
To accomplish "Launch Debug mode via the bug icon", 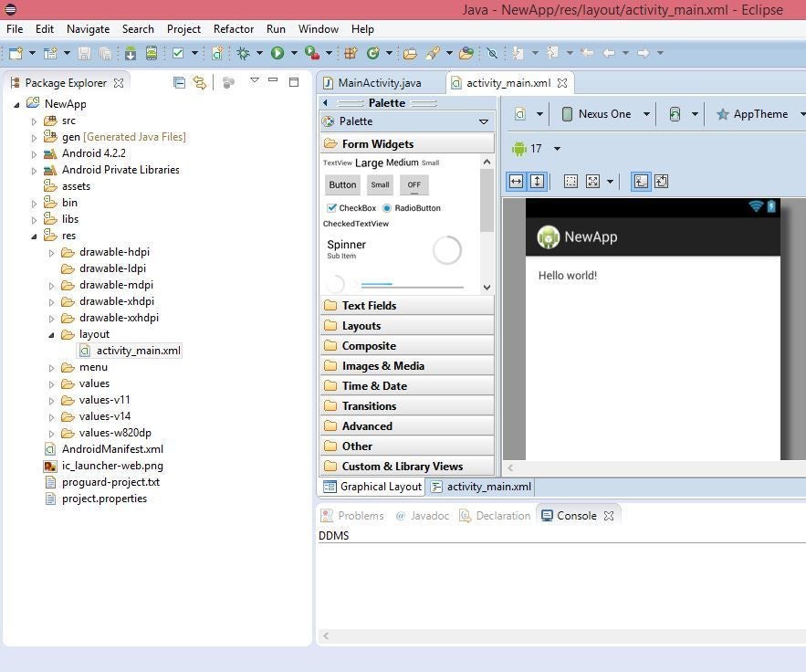I will click(x=243, y=52).
